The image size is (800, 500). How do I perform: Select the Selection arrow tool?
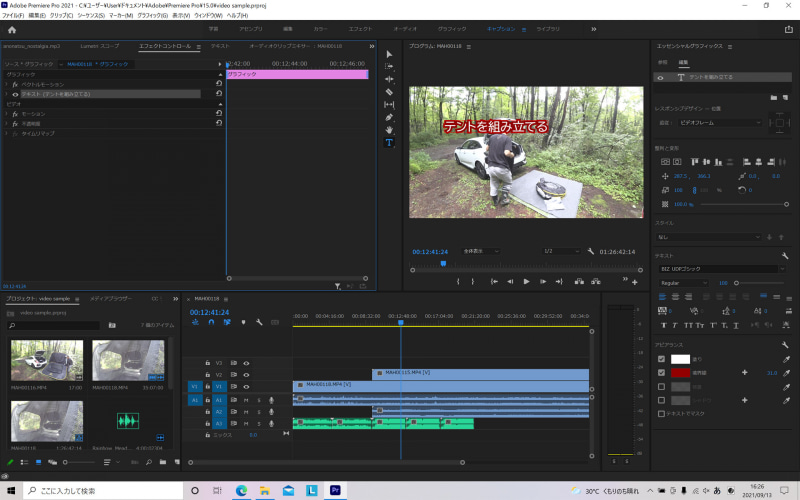coord(389,54)
